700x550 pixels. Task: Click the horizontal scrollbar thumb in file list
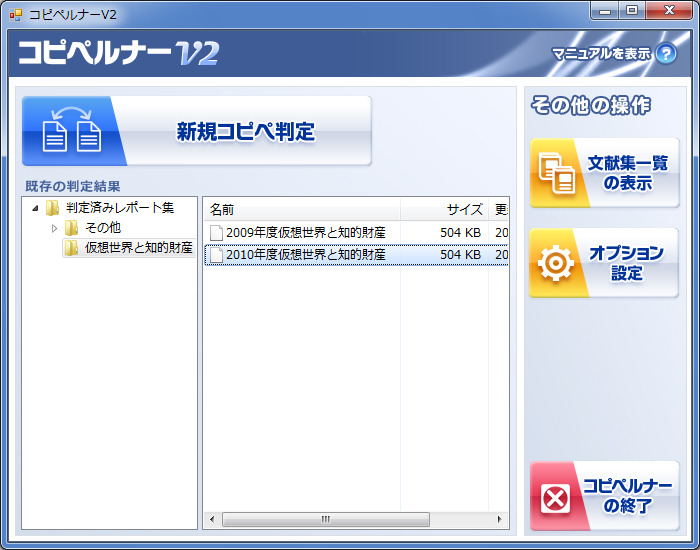pyautogui.click(x=326, y=519)
